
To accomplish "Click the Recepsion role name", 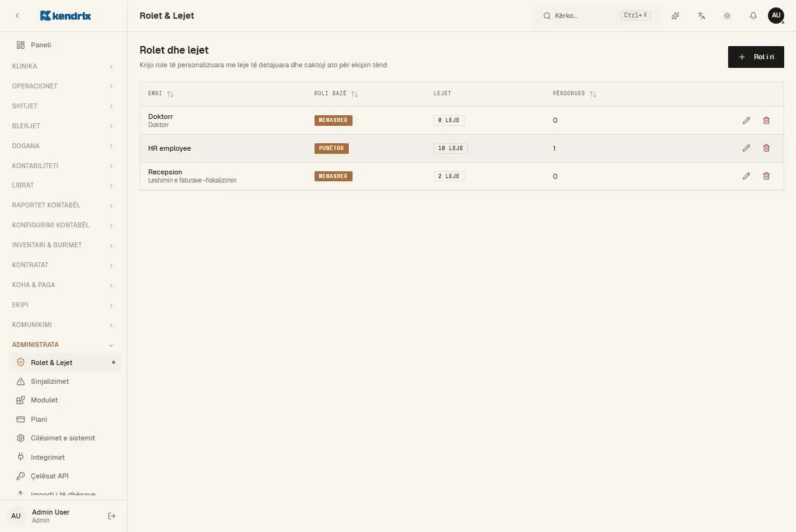I will (x=165, y=172).
